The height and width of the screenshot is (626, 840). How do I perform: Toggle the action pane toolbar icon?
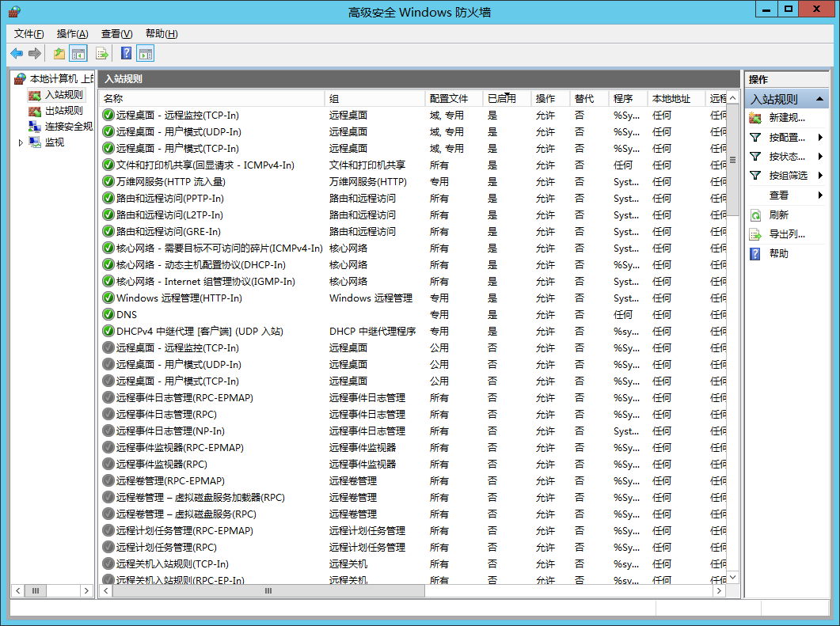146,54
